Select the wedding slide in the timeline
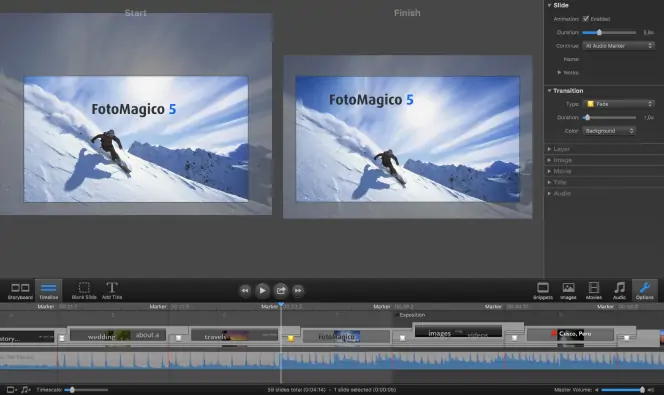The height and width of the screenshot is (395, 664). click(118, 336)
